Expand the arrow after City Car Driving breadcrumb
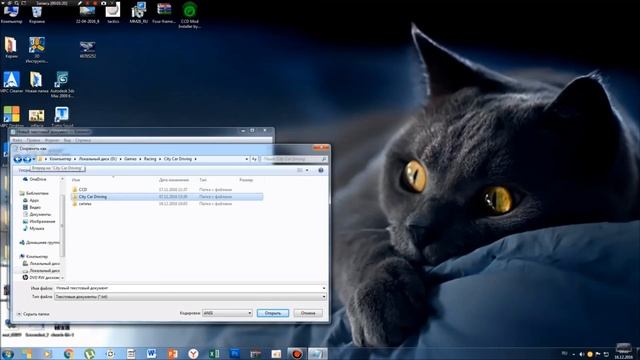Screen dimensions: 640x360 pyautogui.click(x=196, y=159)
